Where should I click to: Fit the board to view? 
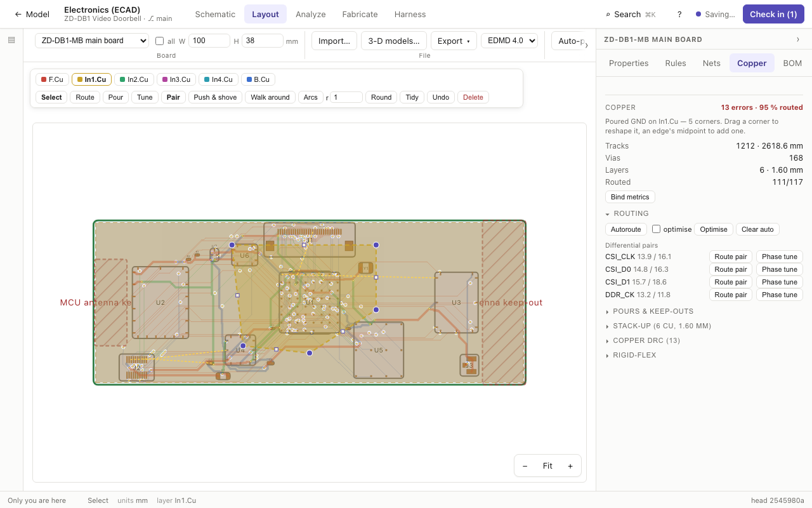[x=547, y=466]
